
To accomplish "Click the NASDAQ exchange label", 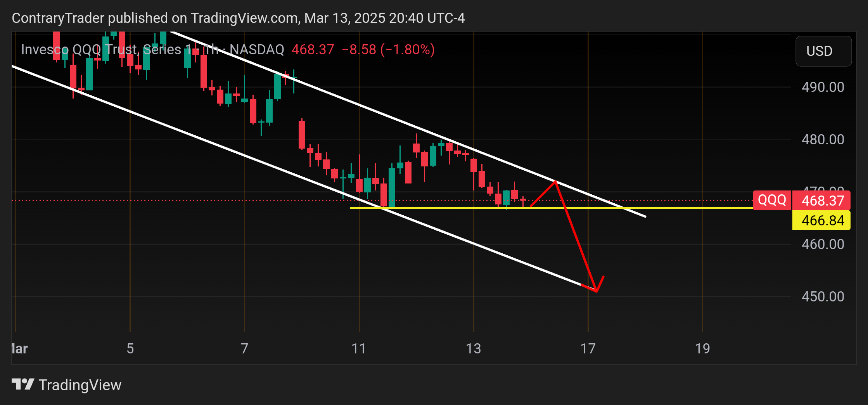I will [257, 50].
